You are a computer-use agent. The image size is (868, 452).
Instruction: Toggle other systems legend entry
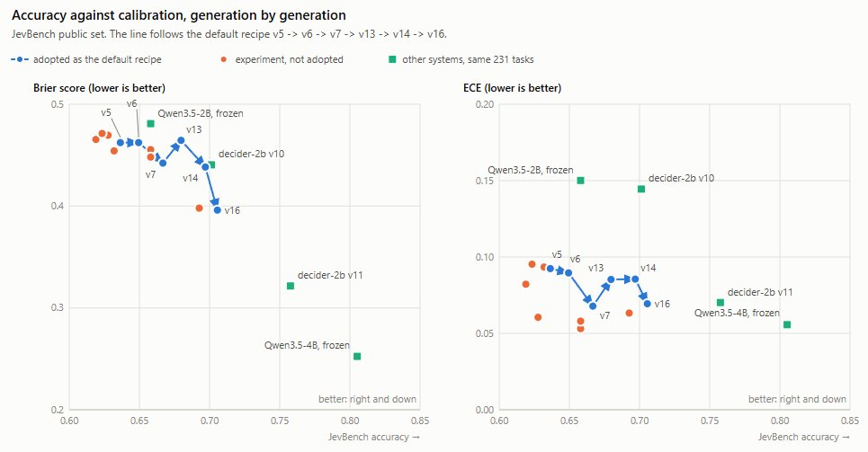[x=461, y=59]
